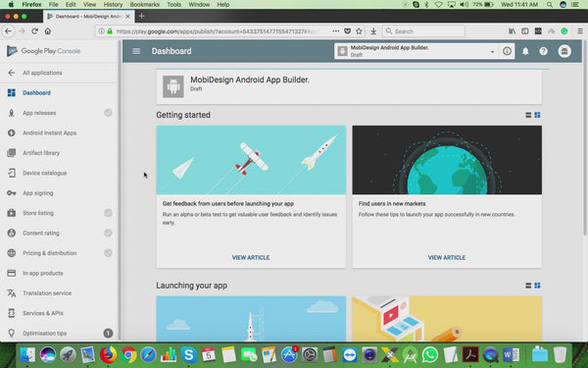Viewport: 588px width, 368px height.
Task: Open page actions three-dot menu
Action: click(335, 31)
